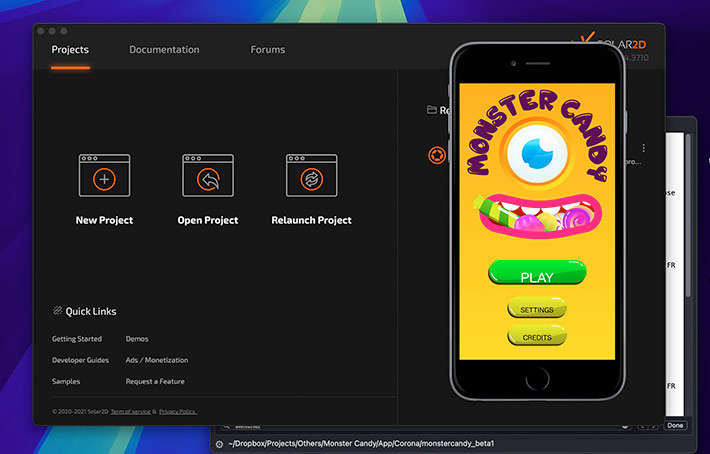Open the three-dot menu for recent project
This screenshot has height=454, width=710.
click(x=643, y=148)
